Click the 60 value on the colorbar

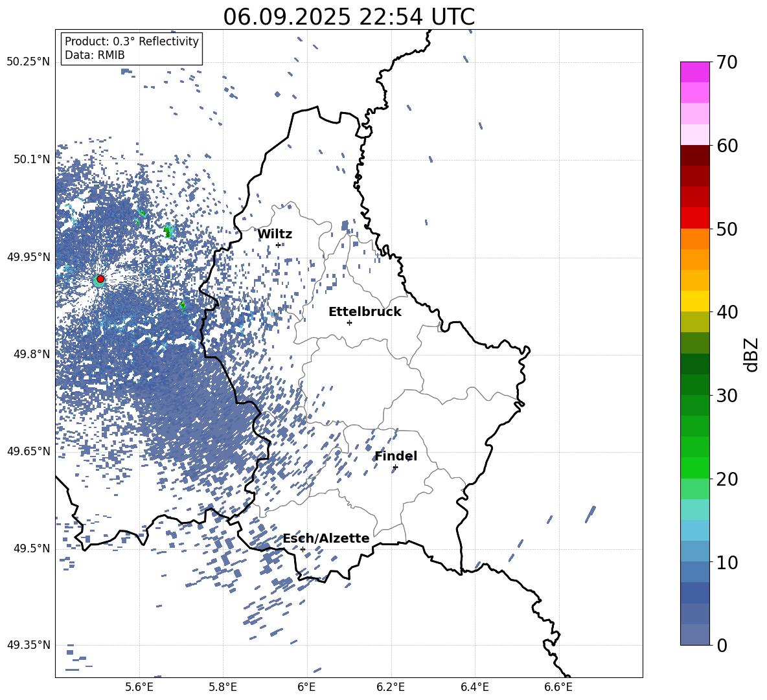(727, 146)
